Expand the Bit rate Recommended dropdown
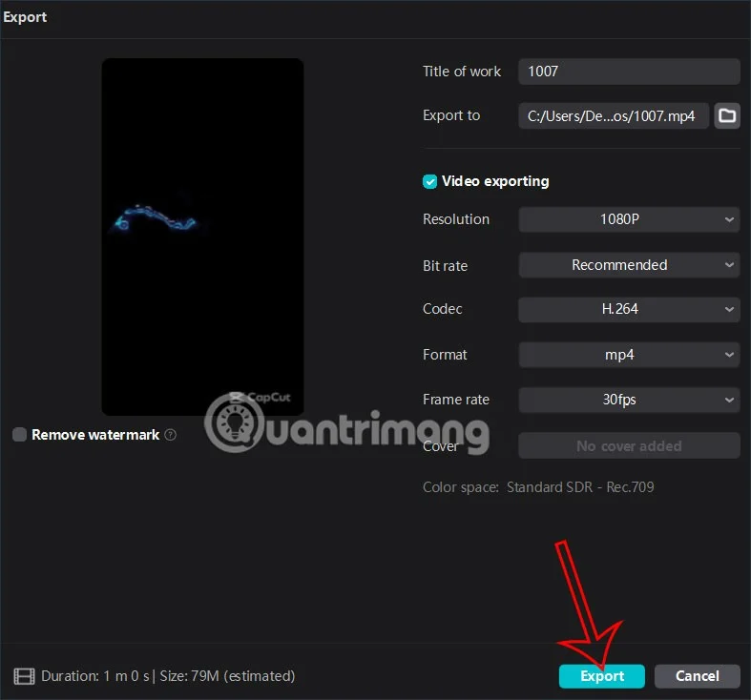Viewport: 751px width, 700px height. point(629,265)
